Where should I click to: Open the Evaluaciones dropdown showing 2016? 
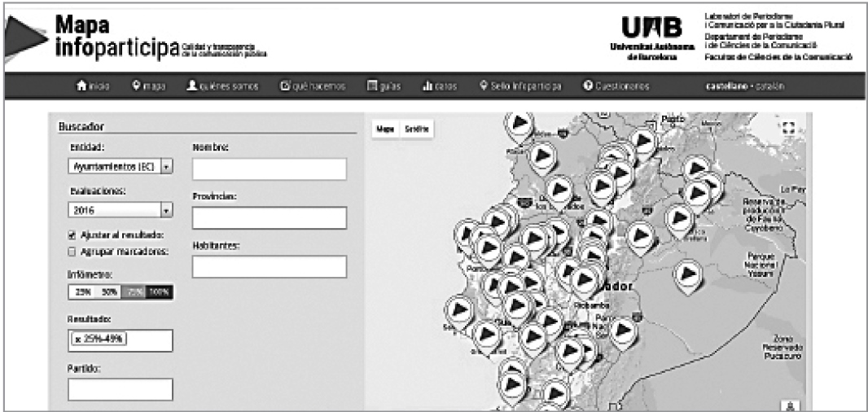pyautogui.click(x=121, y=210)
